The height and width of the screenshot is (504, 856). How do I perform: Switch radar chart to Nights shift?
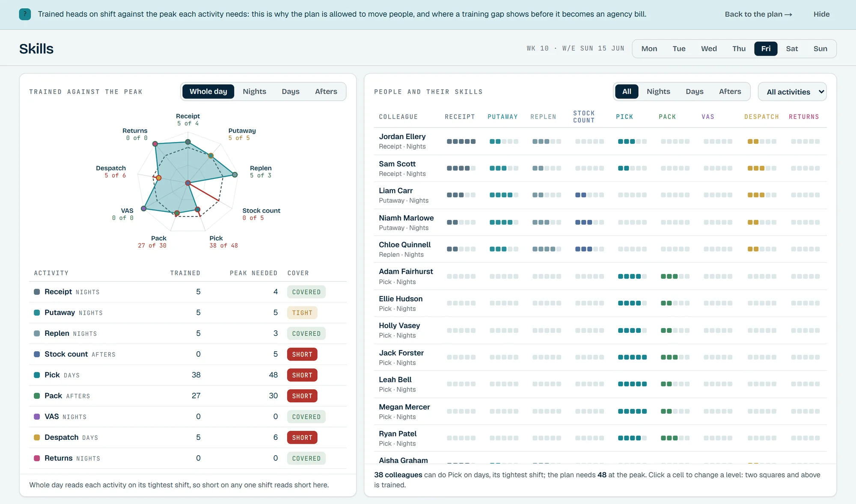pos(254,92)
